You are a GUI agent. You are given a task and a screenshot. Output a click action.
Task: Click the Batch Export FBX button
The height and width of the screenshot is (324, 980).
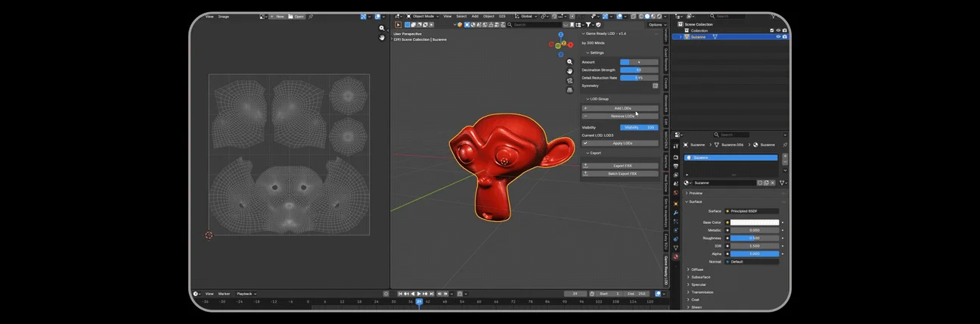(x=619, y=173)
